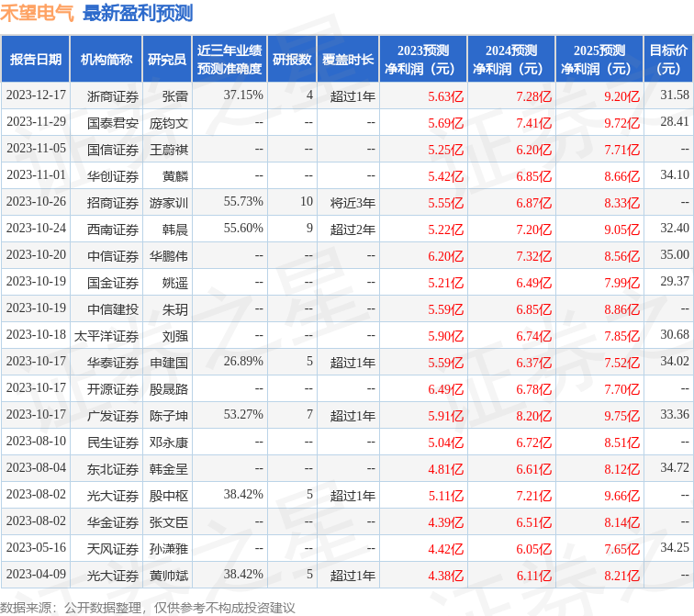Click 2025 forecast 9.72亿

coord(621,123)
